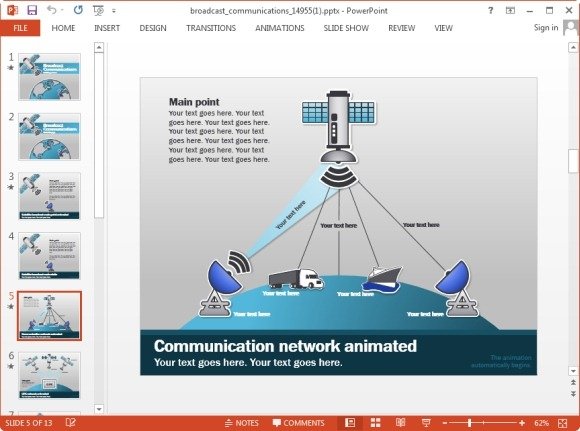
Task: Select slide 2 thumbnail
Action: tap(49, 137)
